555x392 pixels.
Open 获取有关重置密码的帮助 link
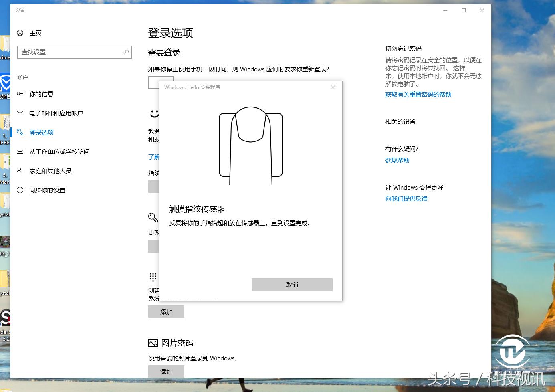click(x=418, y=94)
